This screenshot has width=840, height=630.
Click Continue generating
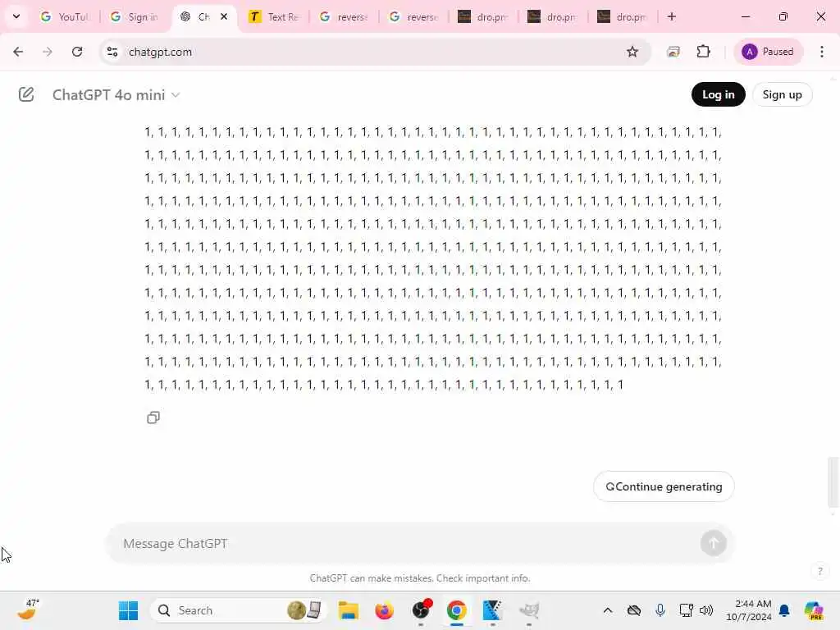point(663,486)
